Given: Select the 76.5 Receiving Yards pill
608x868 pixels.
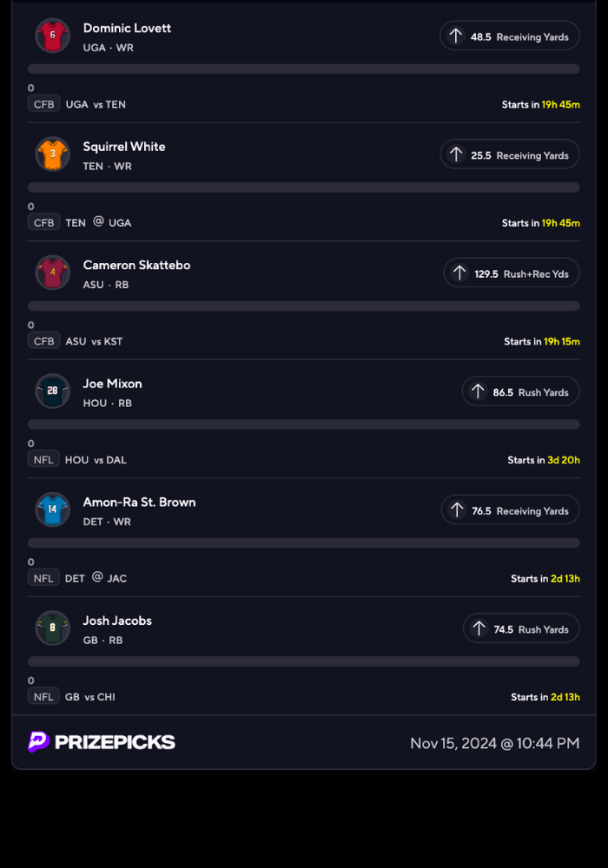Looking at the screenshot, I should point(510,510).
